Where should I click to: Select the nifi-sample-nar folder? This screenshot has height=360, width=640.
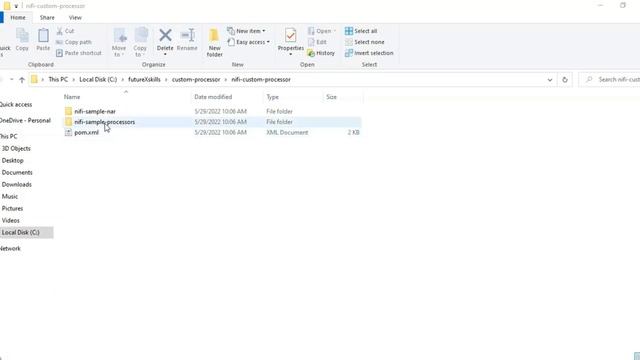tap(95, 111)
